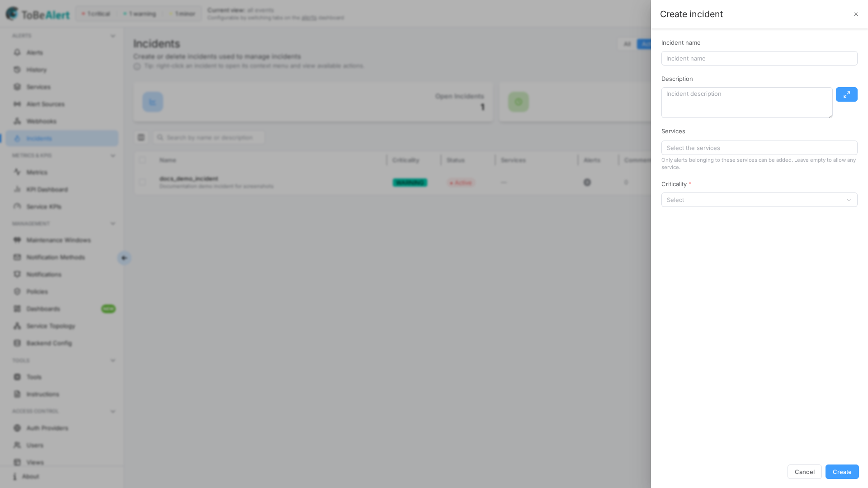Screen dimensions: 868x488
Task: Open Users in the sidebar menu
Action: coord(62,445)
